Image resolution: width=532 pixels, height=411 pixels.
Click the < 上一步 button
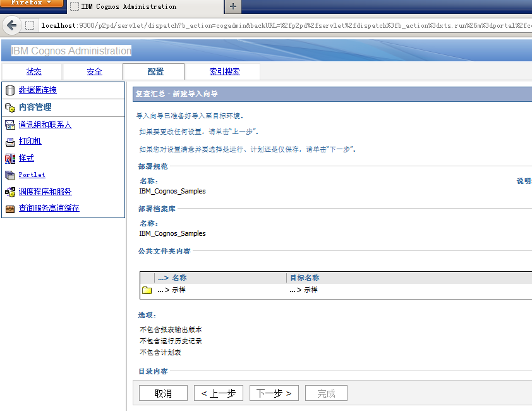tap(219, 393)
